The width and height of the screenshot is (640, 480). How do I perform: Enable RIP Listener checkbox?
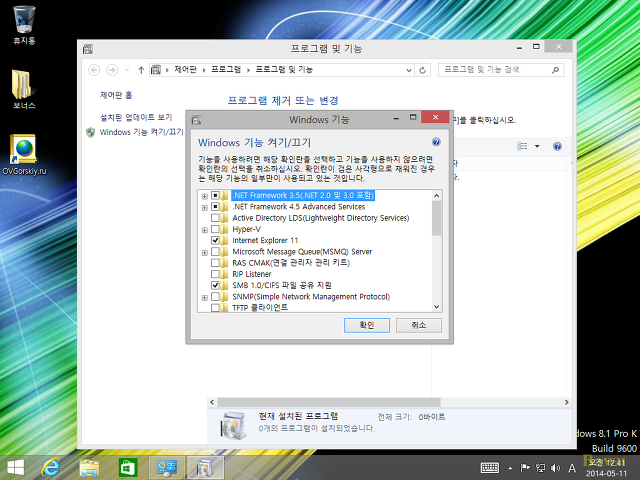pos(215,274)
